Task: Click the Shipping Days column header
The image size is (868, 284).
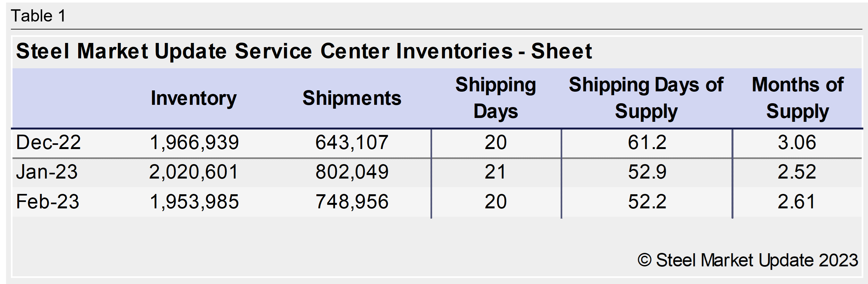Action: point(495,98)
